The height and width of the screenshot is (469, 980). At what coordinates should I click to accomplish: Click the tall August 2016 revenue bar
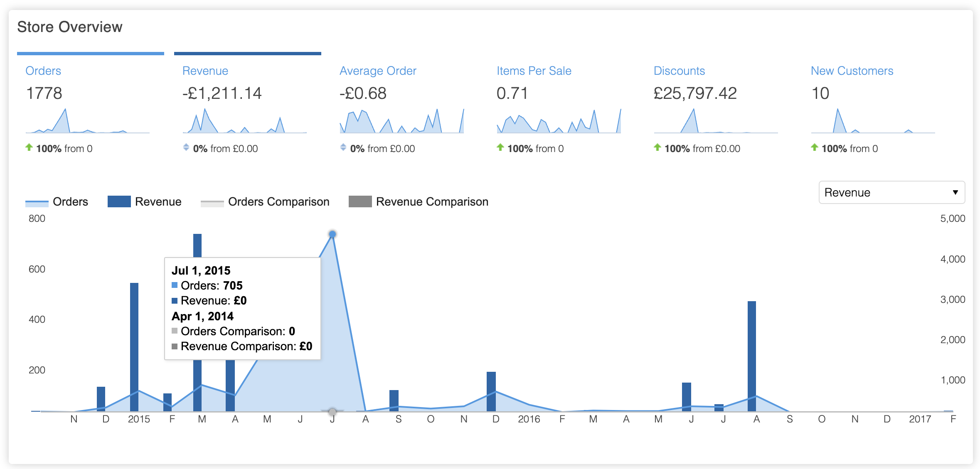pyautogui.click(x=751, y=353)
